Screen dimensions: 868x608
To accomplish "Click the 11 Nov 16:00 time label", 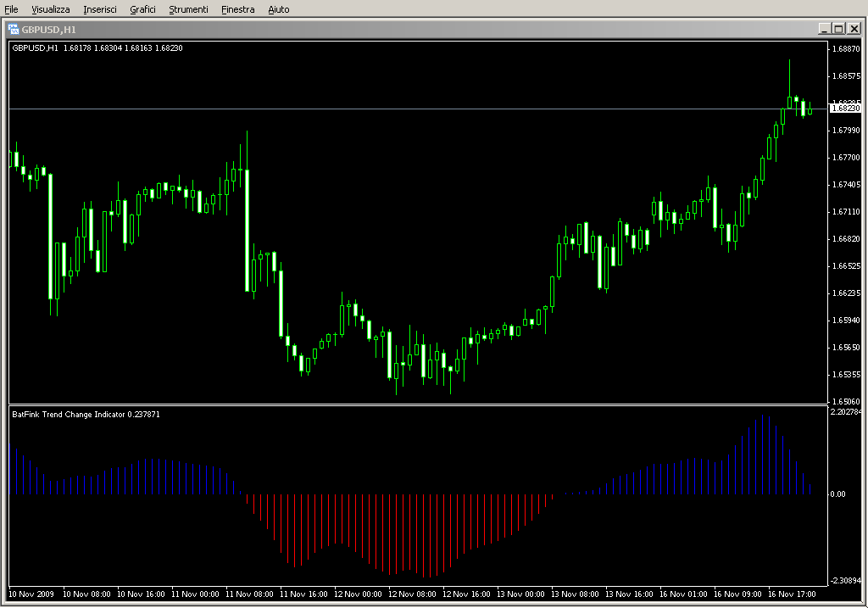I will pyautogui.click(x=303, y=594).
